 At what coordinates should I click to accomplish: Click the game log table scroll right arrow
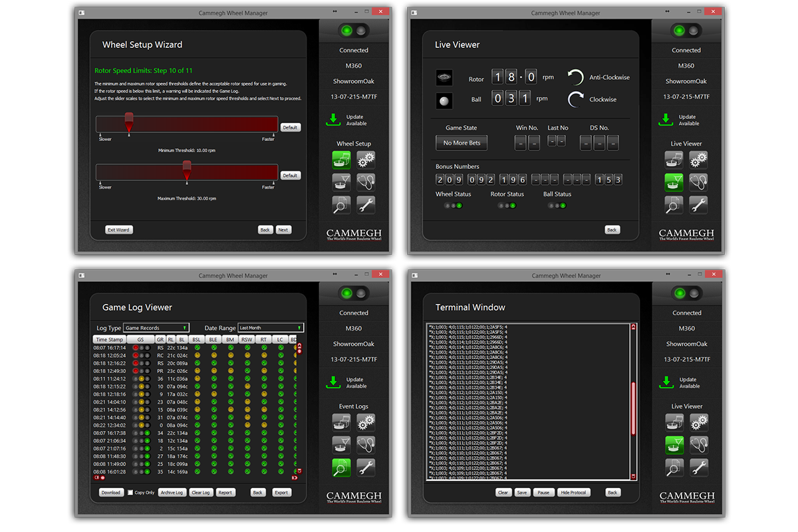click(x=295, y=477)
